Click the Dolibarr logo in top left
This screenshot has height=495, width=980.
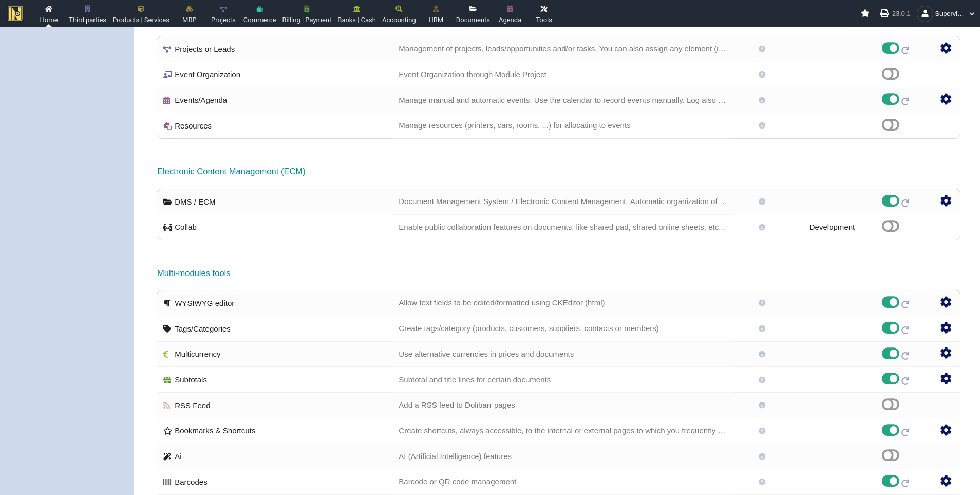15,13
